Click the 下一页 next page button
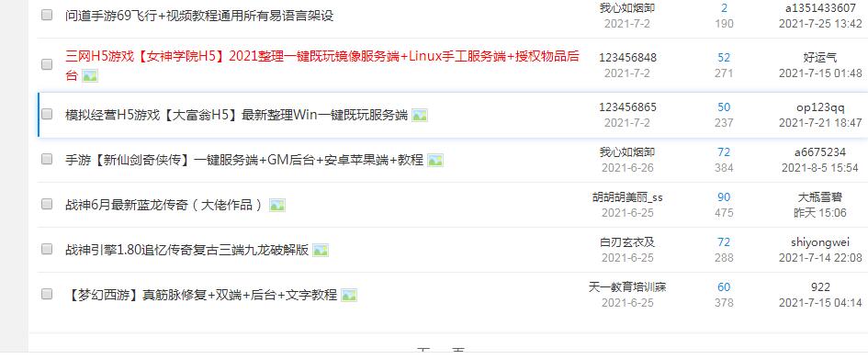The height and width of the screenshot is (359, 868). click(x=441, y=351)
